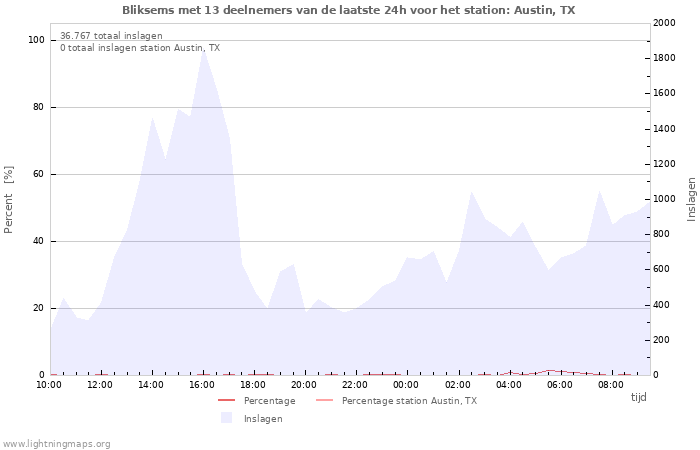
Task: Click the tijd axis label
Action: (x=638, y=397)
